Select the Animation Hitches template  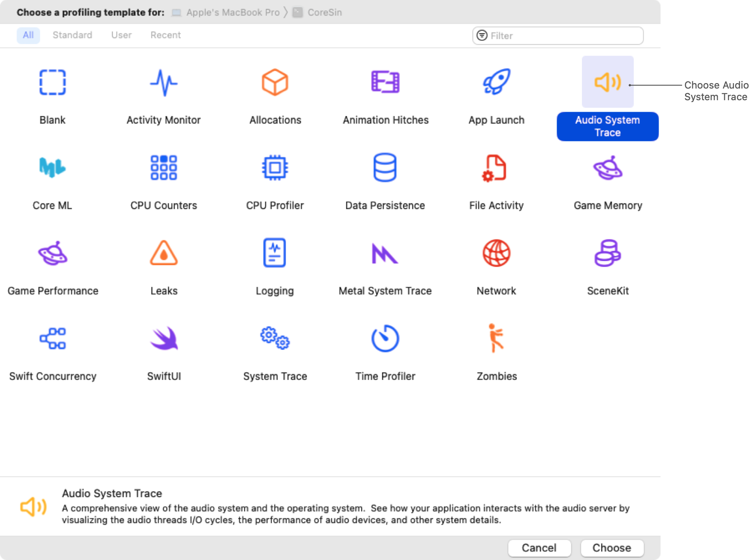point(385,83)
